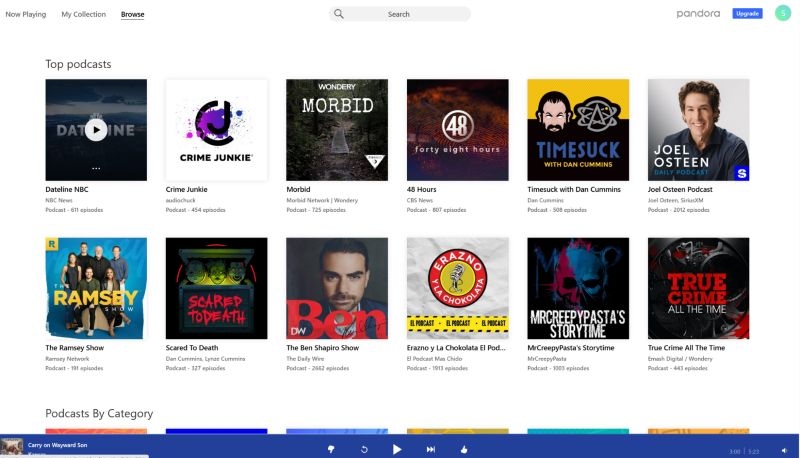Thumb down the current track
The width and height of the screenshot is (800, 458).
(x=331, y=449)
